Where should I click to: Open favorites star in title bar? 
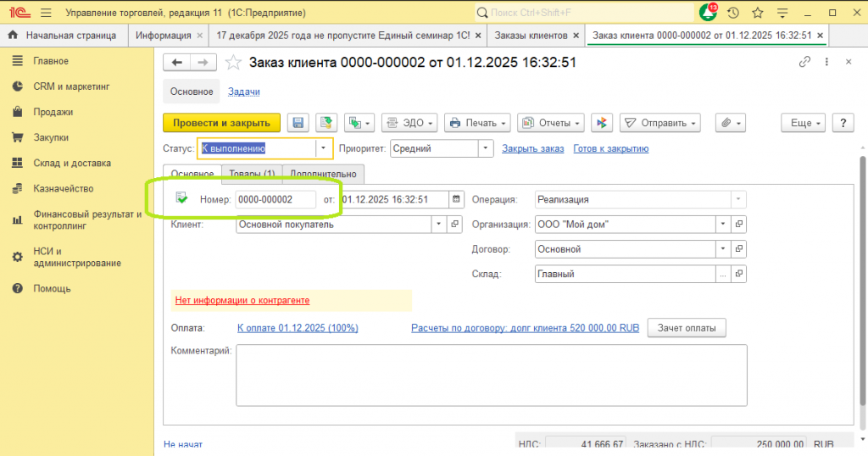click(757, 13)
